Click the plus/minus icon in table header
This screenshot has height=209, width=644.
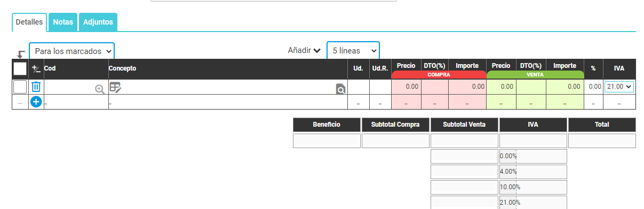point(36,69)
